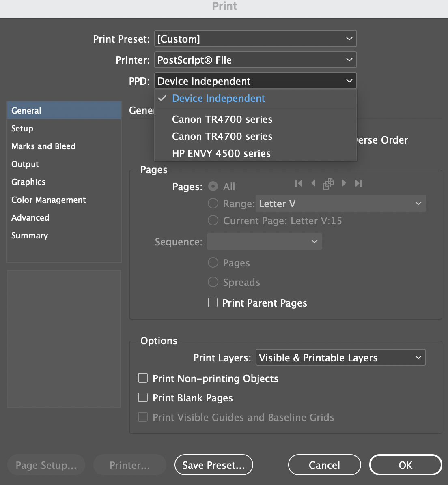Viewport: 448px width, 485px height.
Task: Click the previous page arrow icon
Action: pos(313,183)
